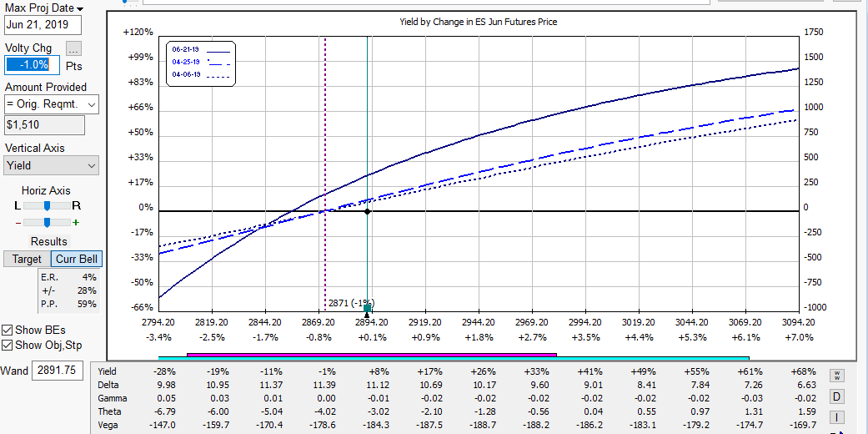Click the E.R. 4% result value
868x434 pixels.
(89, 277)
